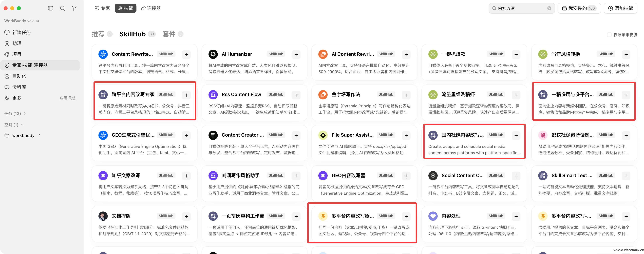The width and height of the screenshot is (644, 254).
Task: Click the filter funnel icon in sidebar
Action: [74, 8]
